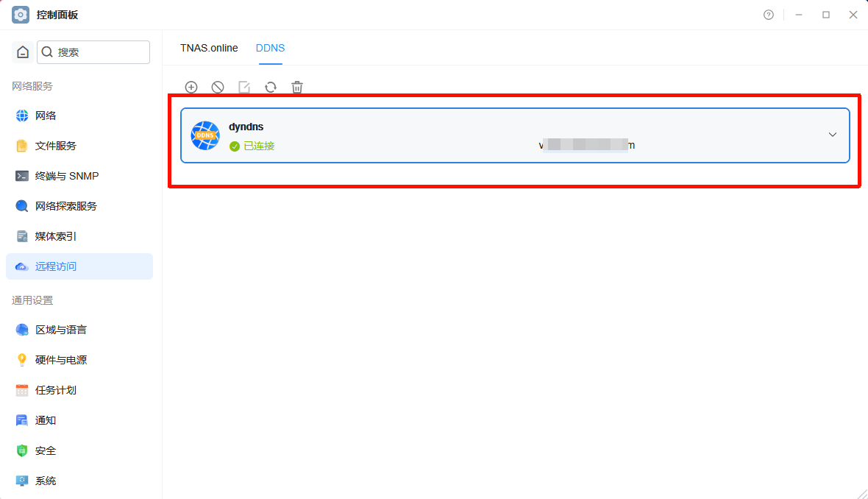Click the edit DDNS entry icon
The width and height of the screenshot is (868, 499).
tap(244, 87)
